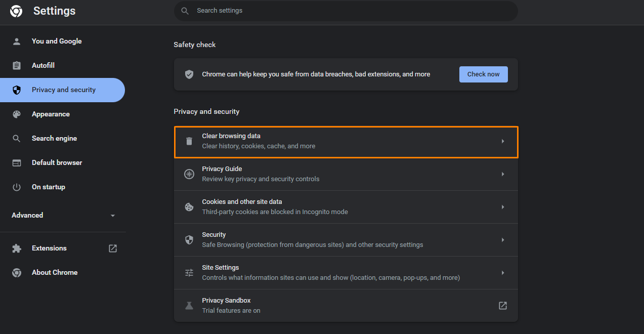Viewport: 644px width, 334px height.
Task: Click 'Third-party cookies are blocked in Incognito mode' text
Action: click(275, 212)
